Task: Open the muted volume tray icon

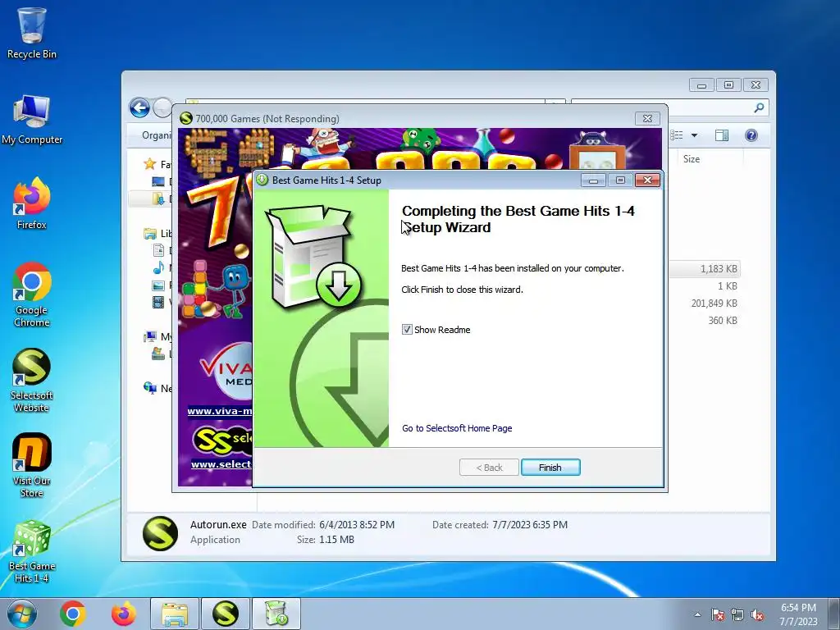Action: pyautogui.click(x=757, y=614)
